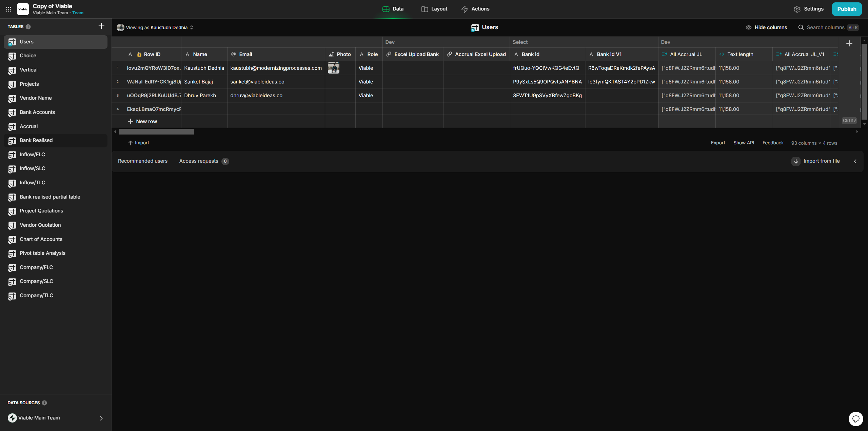The width and height of the screenshot is (868, 431).
Task: Click the Photo column image icon
Action: point(331,54)
